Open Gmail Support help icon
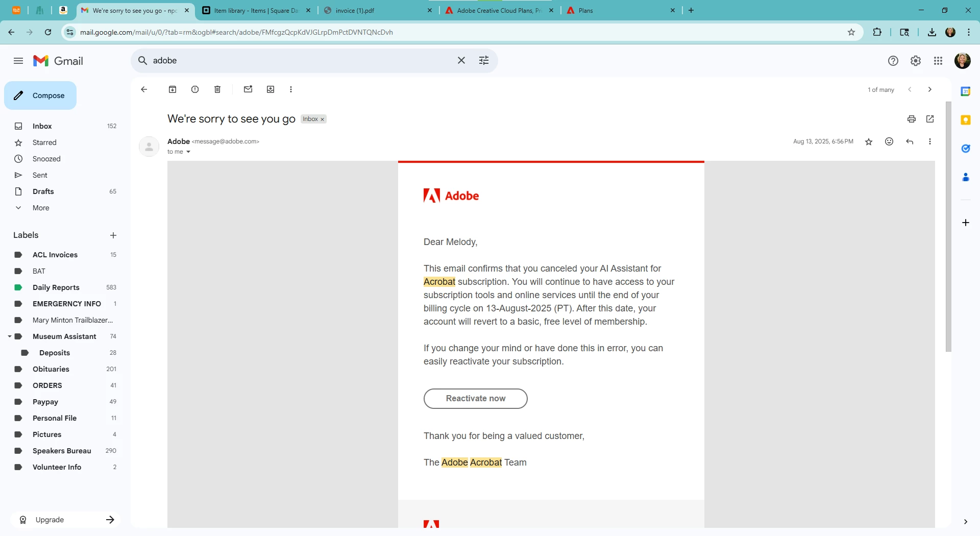Viewport: 980px width, 536px height. [893, 61]
